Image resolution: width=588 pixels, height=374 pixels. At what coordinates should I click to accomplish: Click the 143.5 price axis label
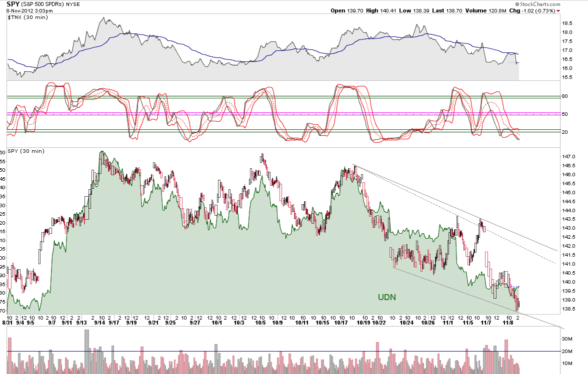pos(568,219)
